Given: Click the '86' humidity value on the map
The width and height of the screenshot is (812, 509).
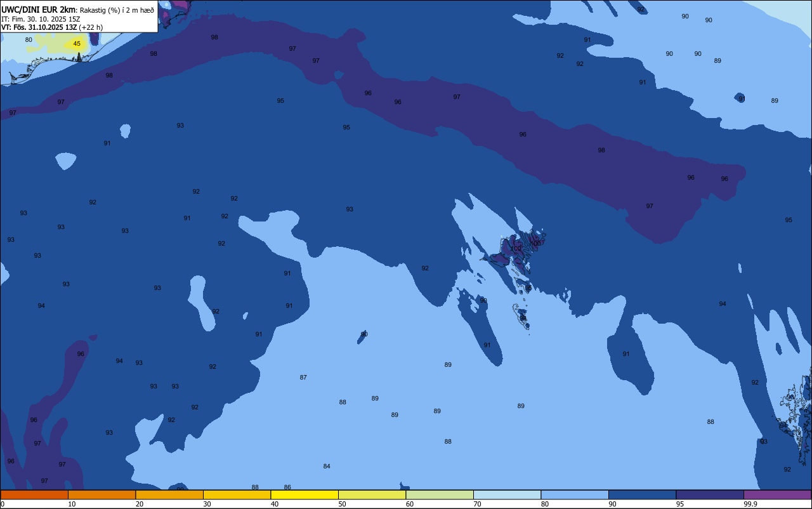Looking at the screenshot, I should 287,487.
